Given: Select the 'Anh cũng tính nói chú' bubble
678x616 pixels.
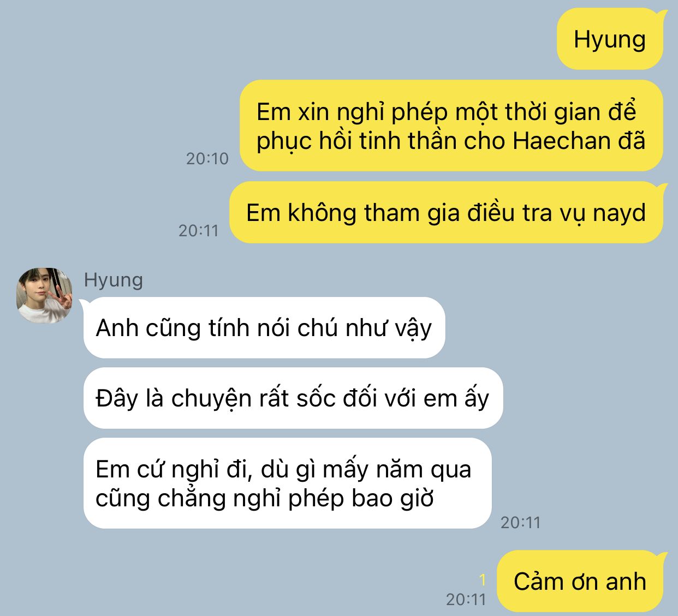Looking at the screenshot, I should click(x=264, y=328).
